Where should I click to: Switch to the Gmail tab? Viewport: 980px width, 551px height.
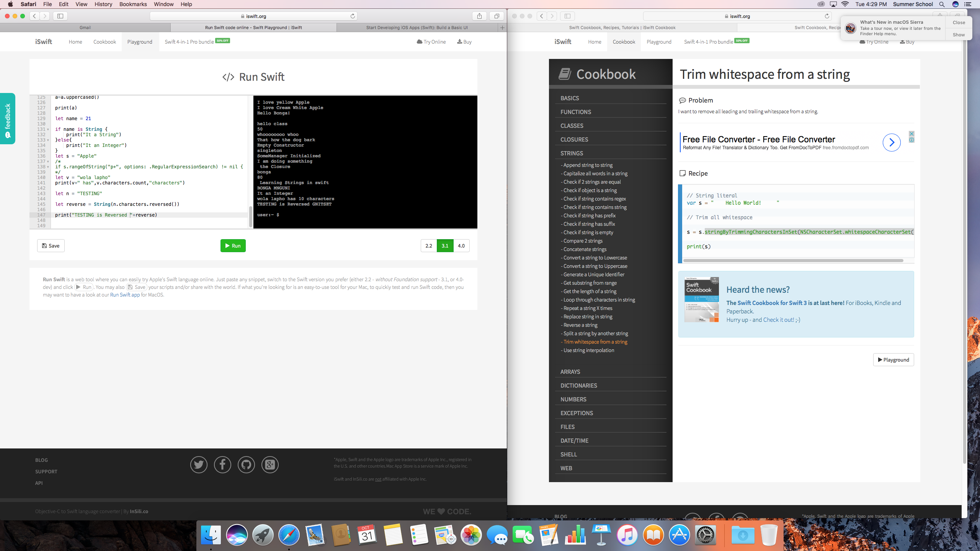click(x=85, y=28)
